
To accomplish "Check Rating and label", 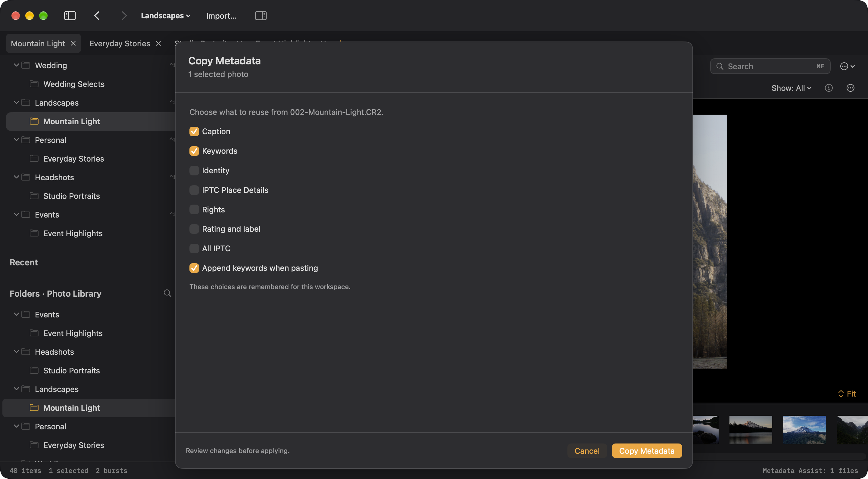I will [x=194, y=229].
